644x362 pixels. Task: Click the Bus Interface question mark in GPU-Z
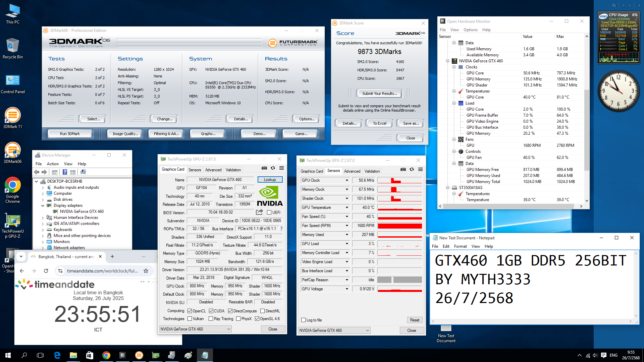[281, 229]
